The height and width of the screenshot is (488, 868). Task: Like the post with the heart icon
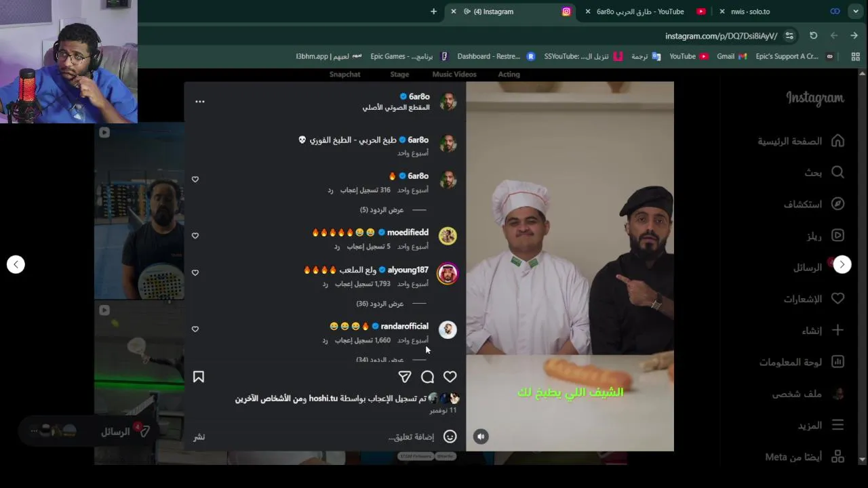coord(450,377)
